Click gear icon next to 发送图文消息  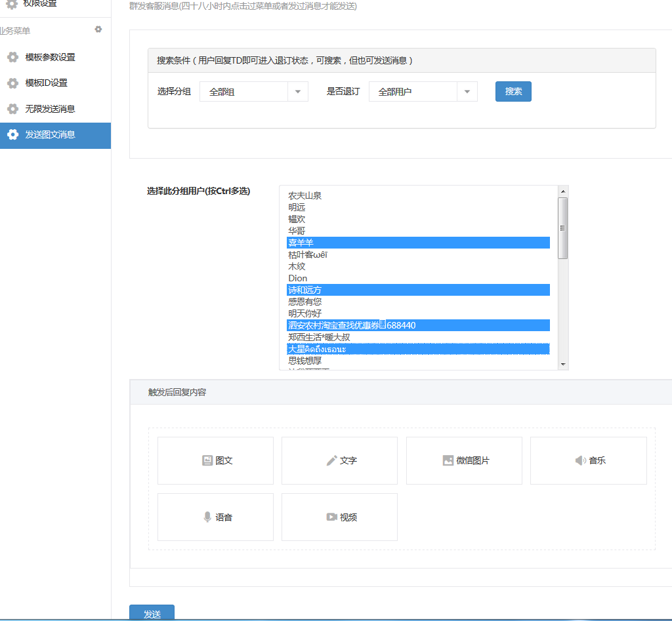pos(13,134)
